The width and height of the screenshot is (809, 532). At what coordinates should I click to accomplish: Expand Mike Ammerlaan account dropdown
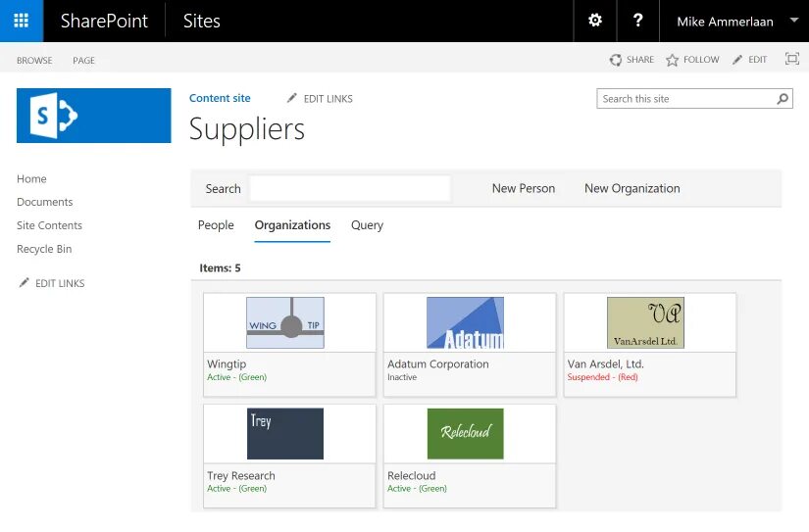793,21
